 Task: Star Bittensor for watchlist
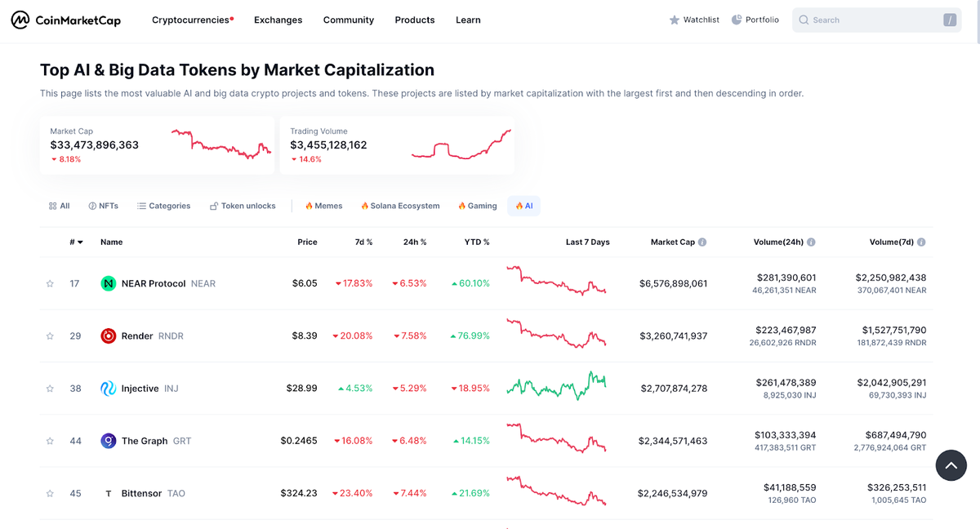coord(50,493)
